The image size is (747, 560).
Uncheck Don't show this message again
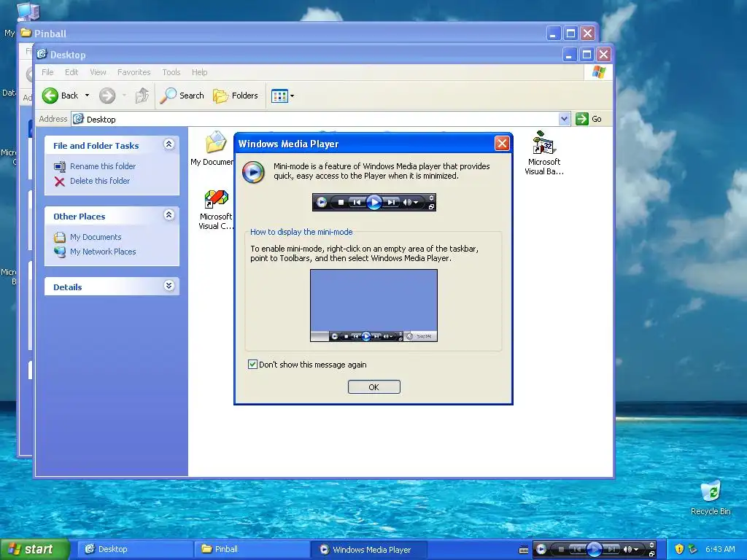pyautogui.click(x=252, y=365)
